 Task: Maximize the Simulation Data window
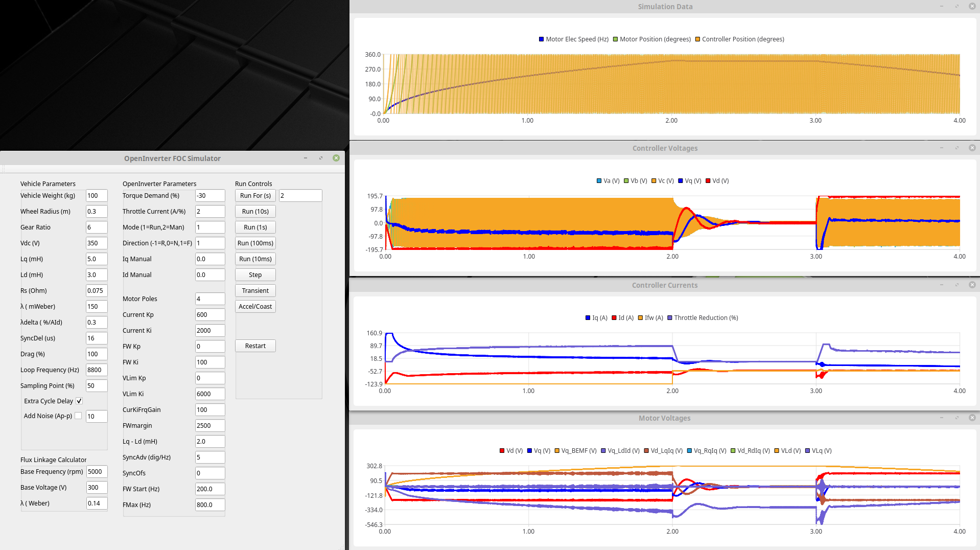tap(957, 6)
